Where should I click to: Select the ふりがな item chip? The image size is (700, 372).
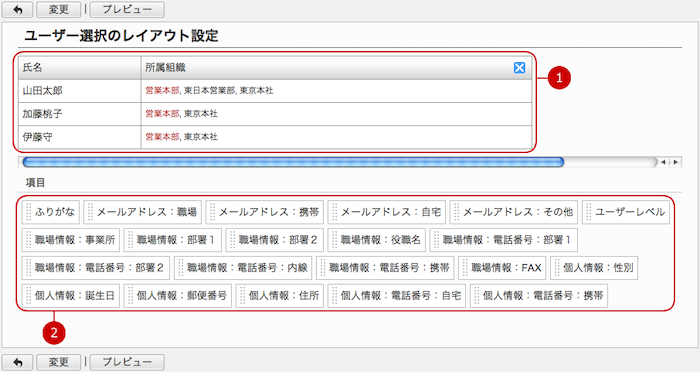[x=50, y=212]
